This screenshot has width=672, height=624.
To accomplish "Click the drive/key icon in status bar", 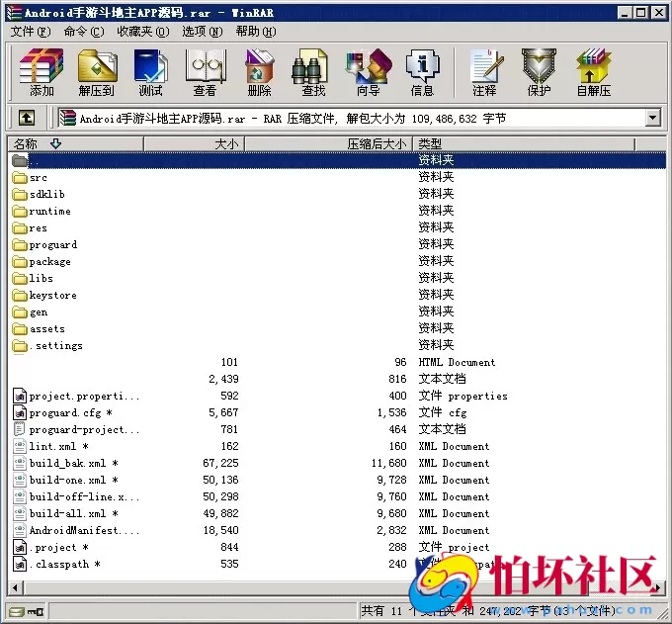I will [27, 611].
